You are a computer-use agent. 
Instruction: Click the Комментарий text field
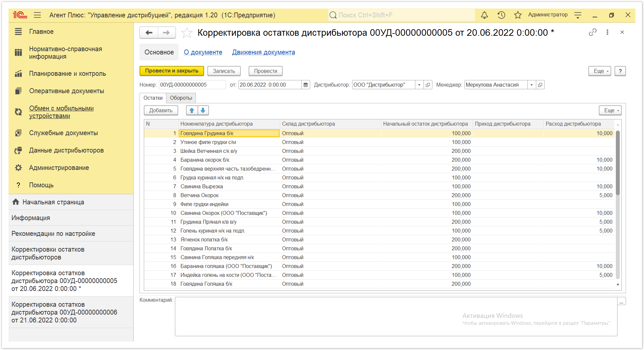(396, 317)
